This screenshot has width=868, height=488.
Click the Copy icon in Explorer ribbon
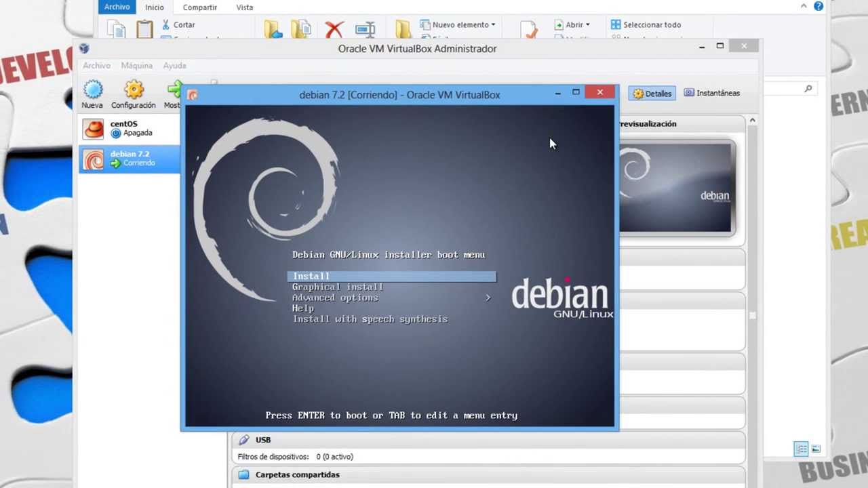117,29
